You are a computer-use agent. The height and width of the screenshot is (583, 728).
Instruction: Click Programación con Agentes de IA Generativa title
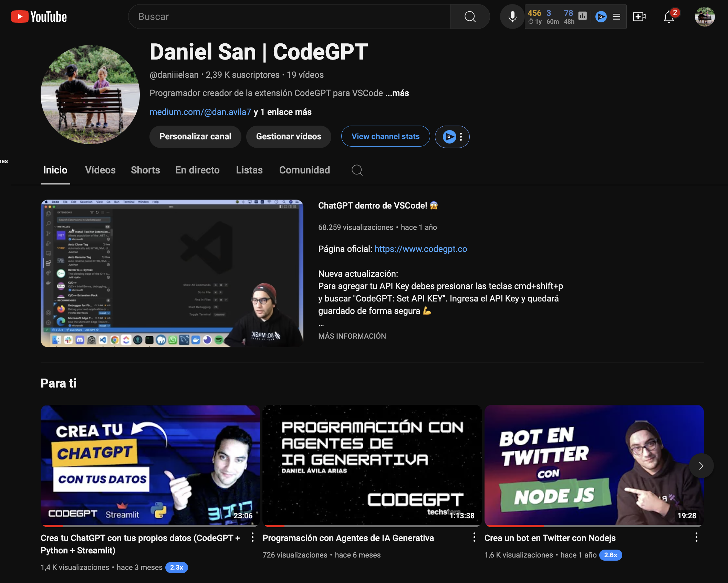tap(348, 538)
